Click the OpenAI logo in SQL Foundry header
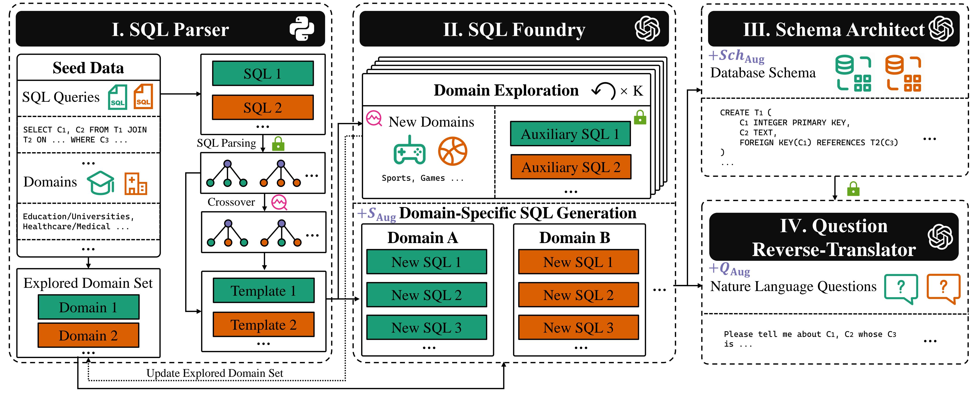 point(647,29)
